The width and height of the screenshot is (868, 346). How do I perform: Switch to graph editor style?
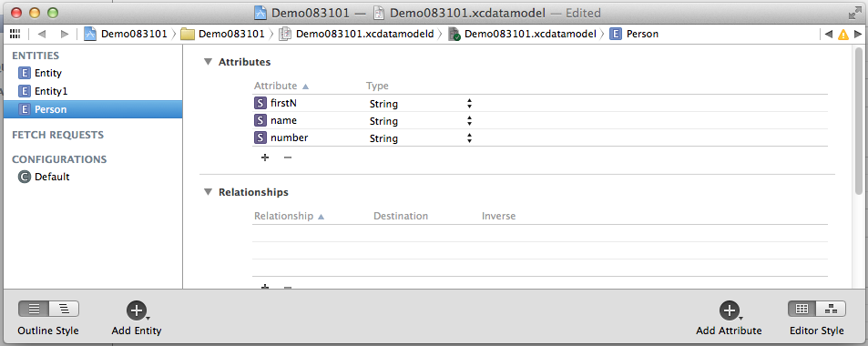(831, 309)
